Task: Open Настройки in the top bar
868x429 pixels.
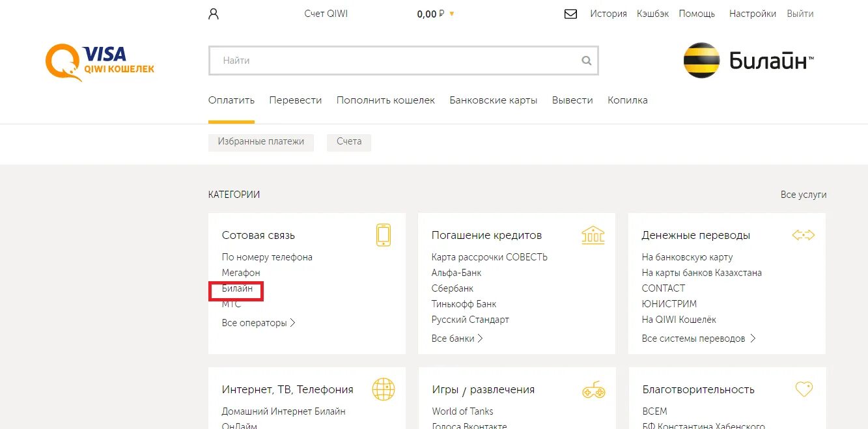Action: [x=753, y=14]
